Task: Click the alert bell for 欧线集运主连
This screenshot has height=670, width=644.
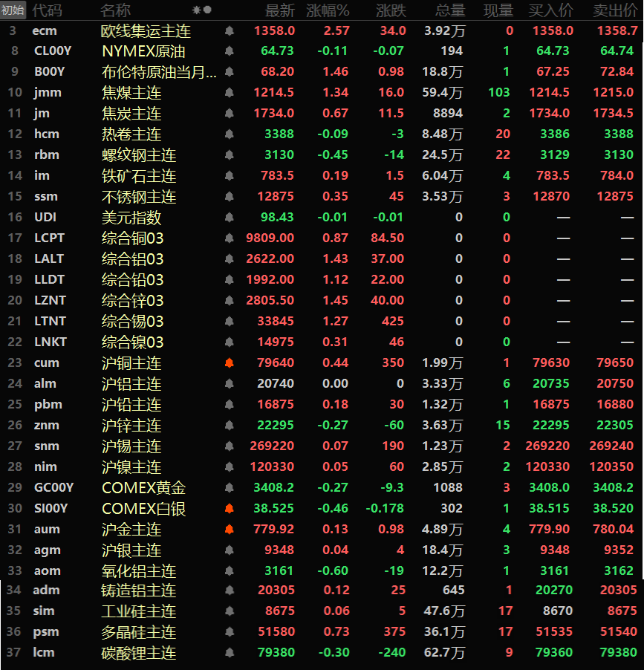Action: 229,31
